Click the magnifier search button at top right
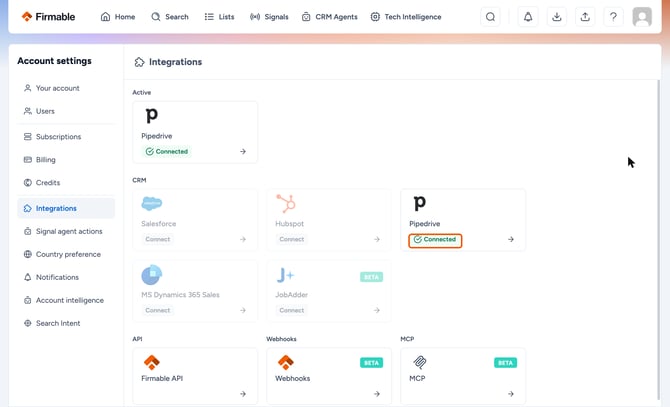Image resolution: width=670 pixels, height=407 pixels. pyautogui.click(x=491, y=17)
